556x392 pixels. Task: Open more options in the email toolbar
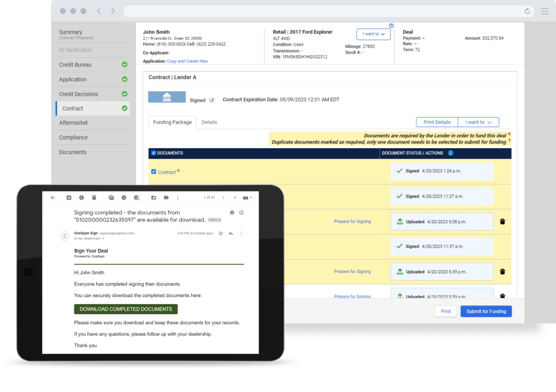pos(178,198)
